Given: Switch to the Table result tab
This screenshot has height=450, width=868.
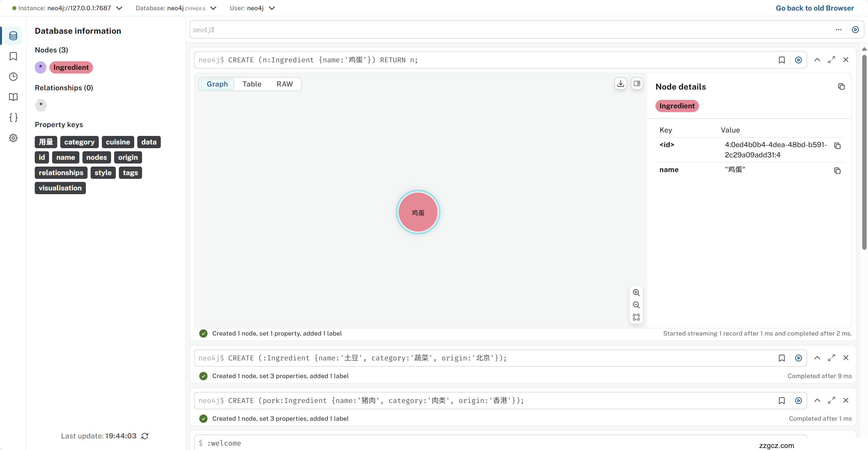Looking at the screenshot, I should 252,84.
